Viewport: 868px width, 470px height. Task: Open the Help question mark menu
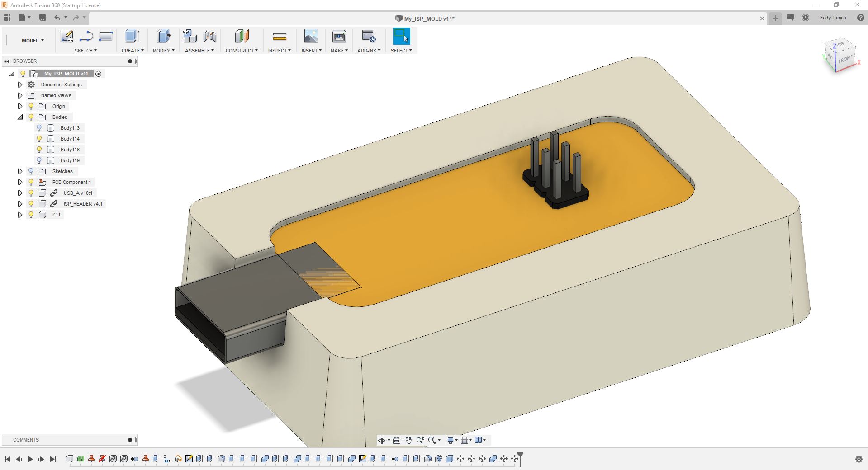[860, 18]
